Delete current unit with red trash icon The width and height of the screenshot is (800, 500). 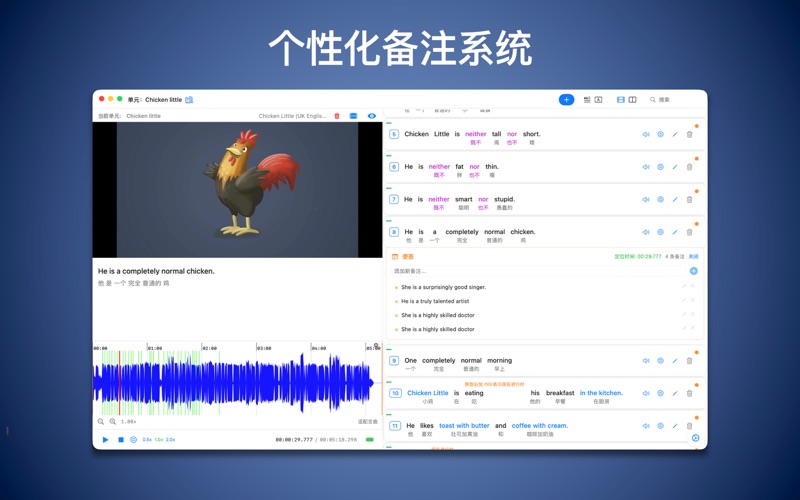pos(337,116)
